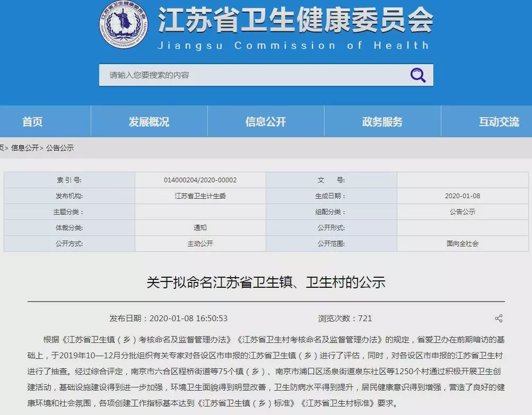
Task: Select the publisher value 江苏省卫生计生委
Action: point(200,196)
